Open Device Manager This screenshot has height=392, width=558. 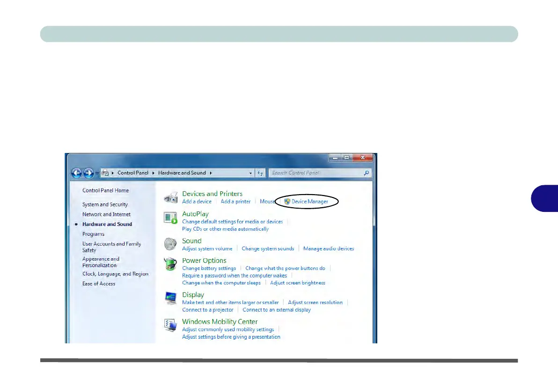point(309,201)
